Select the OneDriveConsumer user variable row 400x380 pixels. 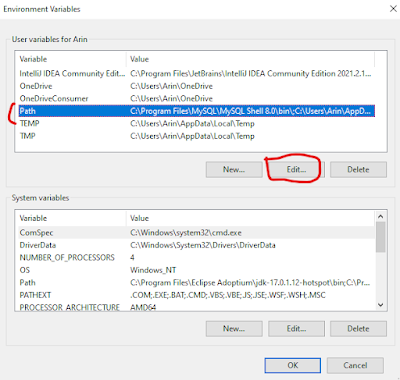point(197,98)
